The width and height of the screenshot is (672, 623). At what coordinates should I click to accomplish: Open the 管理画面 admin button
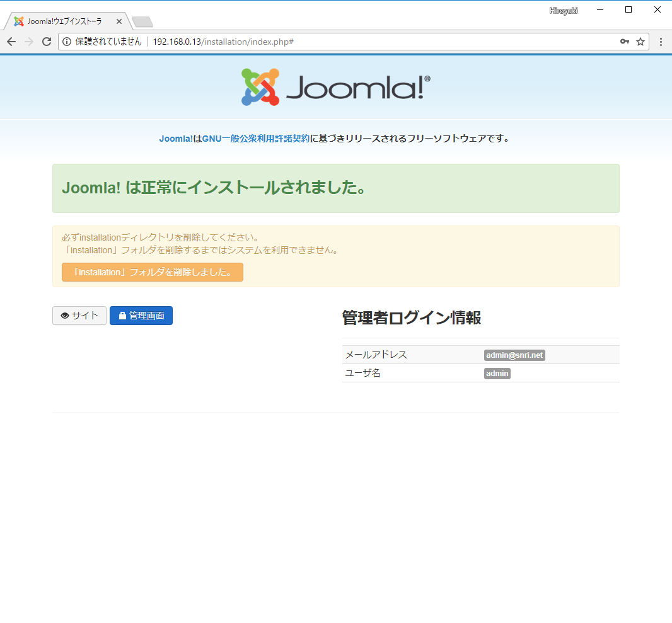[x=141, y=316]
